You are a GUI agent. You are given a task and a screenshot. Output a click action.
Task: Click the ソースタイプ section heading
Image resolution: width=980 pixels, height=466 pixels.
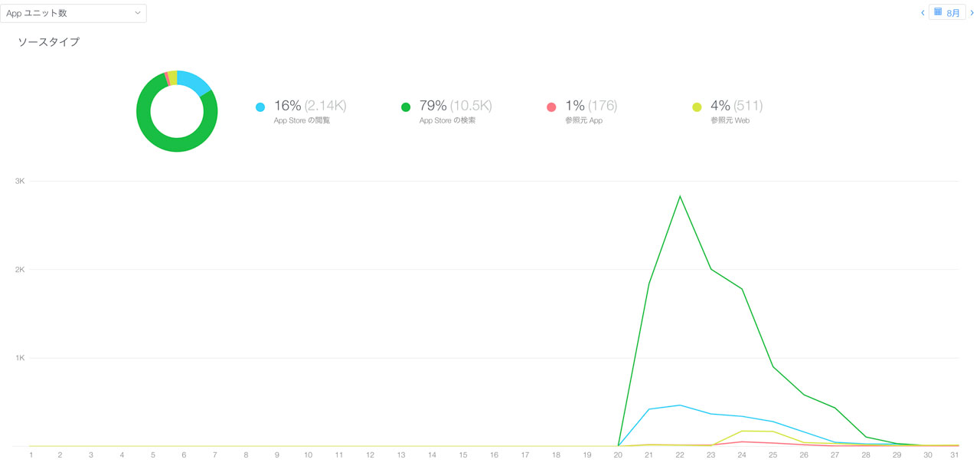[x=48, y=42]
